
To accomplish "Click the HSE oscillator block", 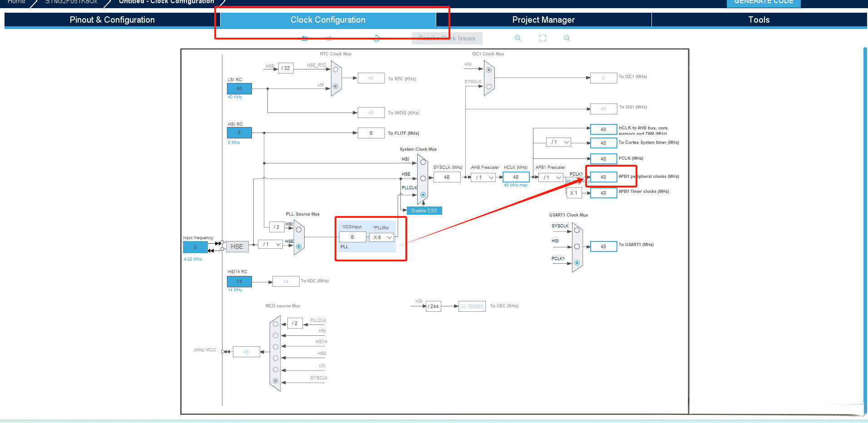I will [x=237, y=246].
